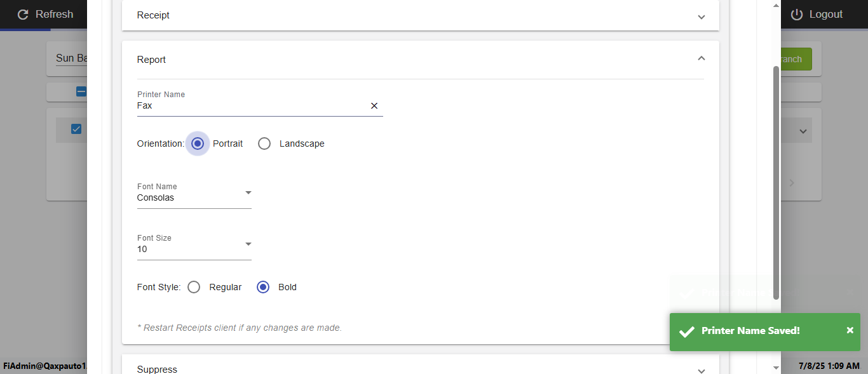Screen dimensions: 868x374
Task: Click the blue minus select-all checkbox
Action: click(81, 91)
